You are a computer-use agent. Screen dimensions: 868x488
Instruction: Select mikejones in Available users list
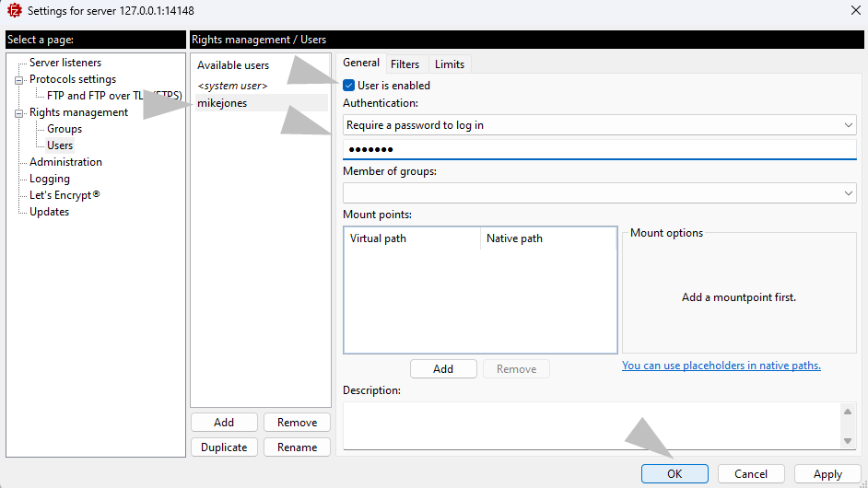(x=222, y=104)
